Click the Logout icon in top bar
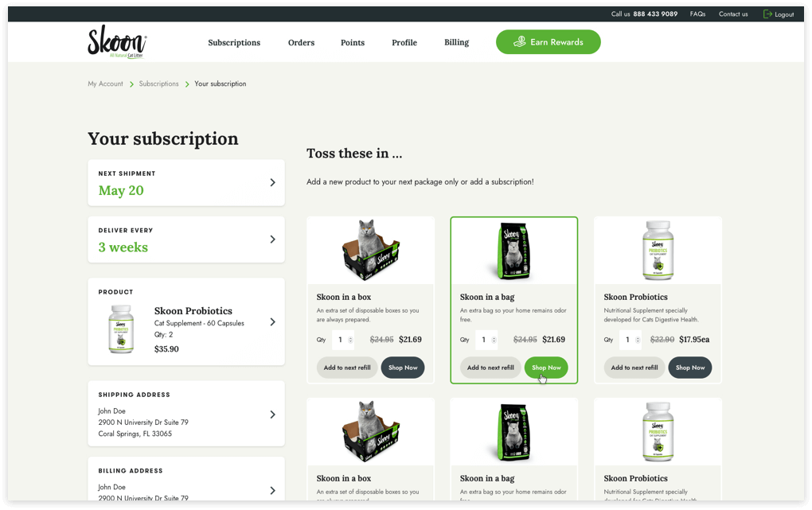812x510 pixels. point(767,14)
